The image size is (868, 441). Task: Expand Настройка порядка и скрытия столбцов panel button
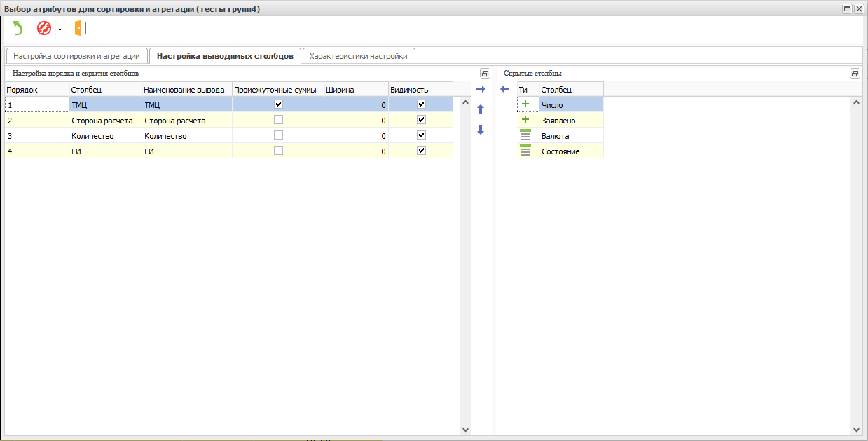coord(484,74)
